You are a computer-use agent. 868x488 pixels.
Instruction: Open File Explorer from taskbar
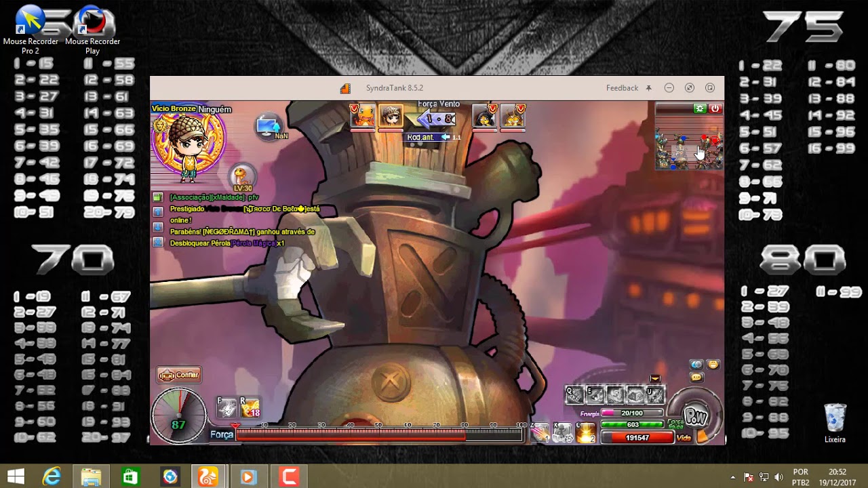[91, 477]
